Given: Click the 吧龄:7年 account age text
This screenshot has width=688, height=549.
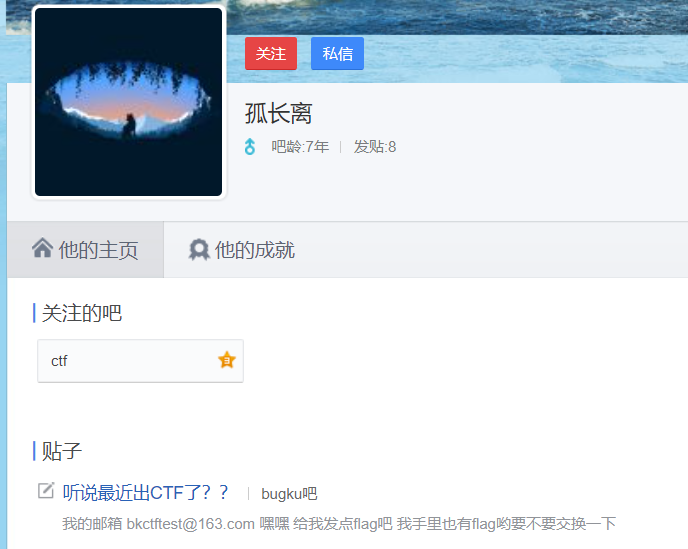Looking at the screenshot, I should [300, 147].
